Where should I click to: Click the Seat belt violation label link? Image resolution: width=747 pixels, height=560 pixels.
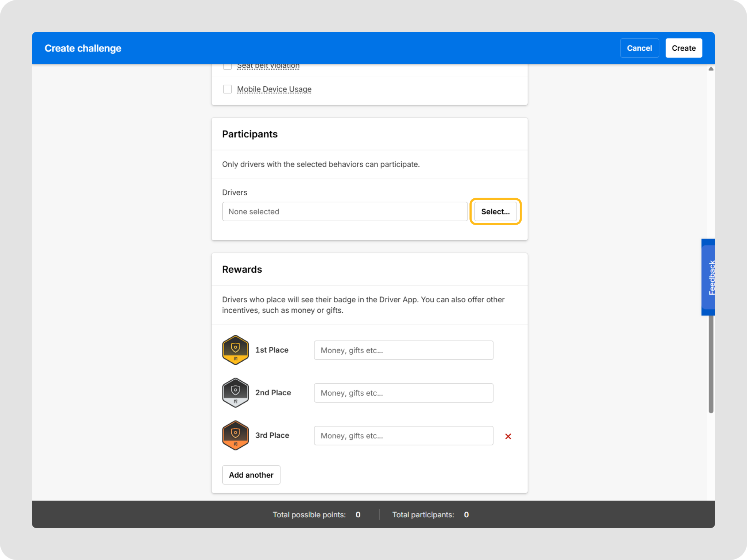pos(268,66)
